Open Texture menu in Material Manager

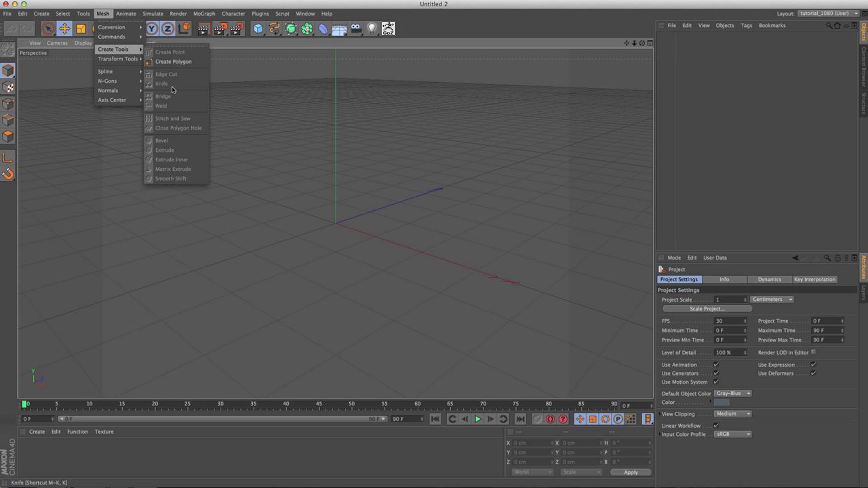click(104, 432)
